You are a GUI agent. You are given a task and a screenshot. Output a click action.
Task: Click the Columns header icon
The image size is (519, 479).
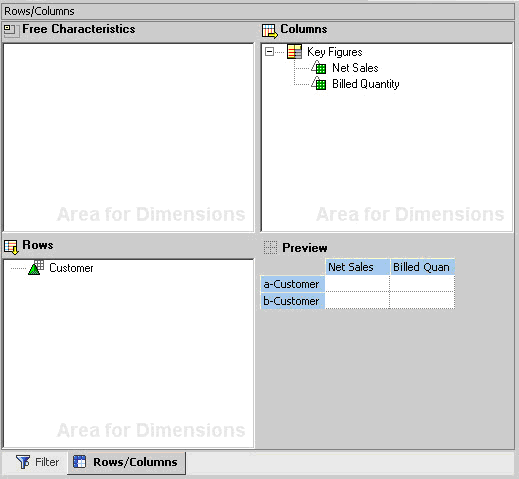coord(269,31)
